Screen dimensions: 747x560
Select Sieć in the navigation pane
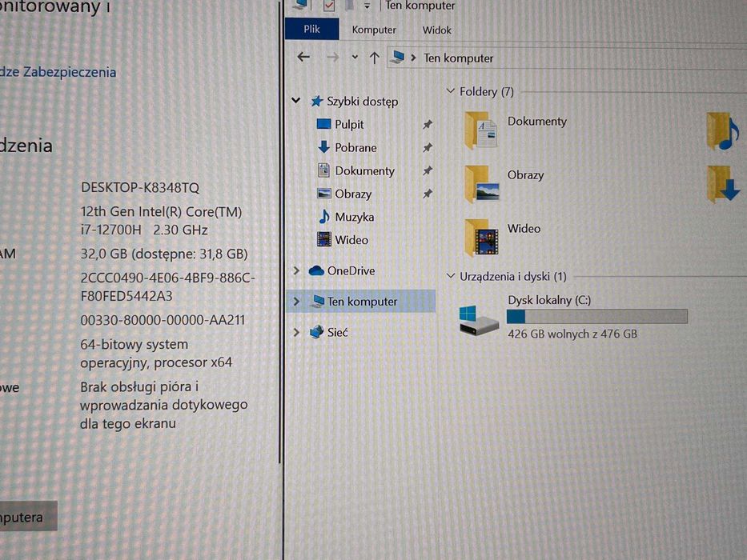click(337, 332)
